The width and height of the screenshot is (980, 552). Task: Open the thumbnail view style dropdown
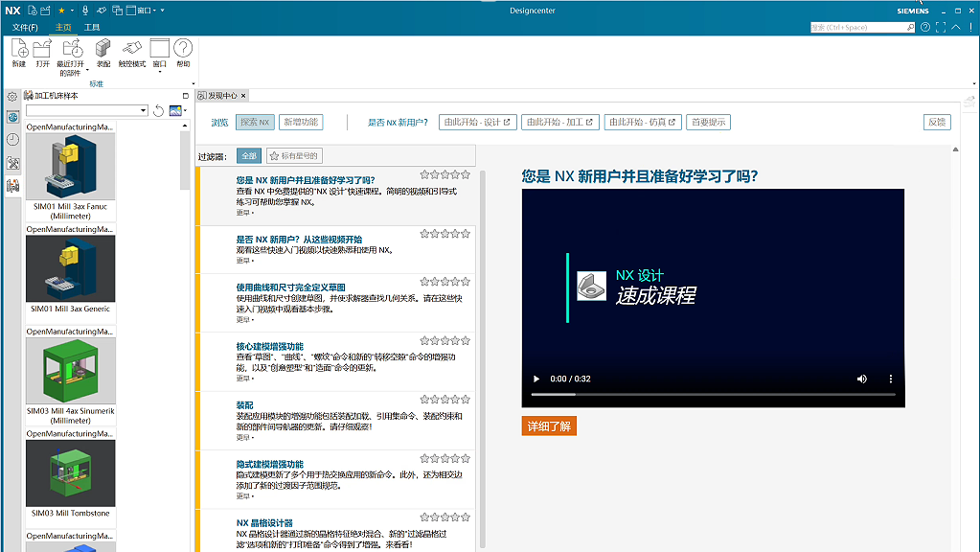pyautogui.click(x=185, y=110)
